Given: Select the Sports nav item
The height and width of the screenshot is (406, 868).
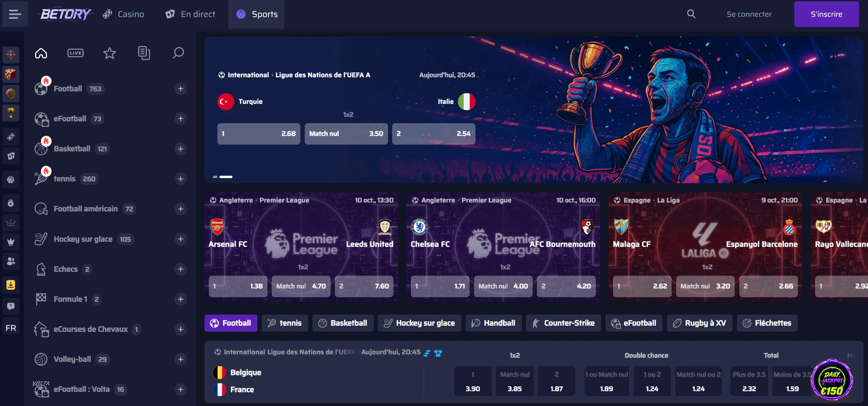Looking at the screenshot, I should coord(256,14).
